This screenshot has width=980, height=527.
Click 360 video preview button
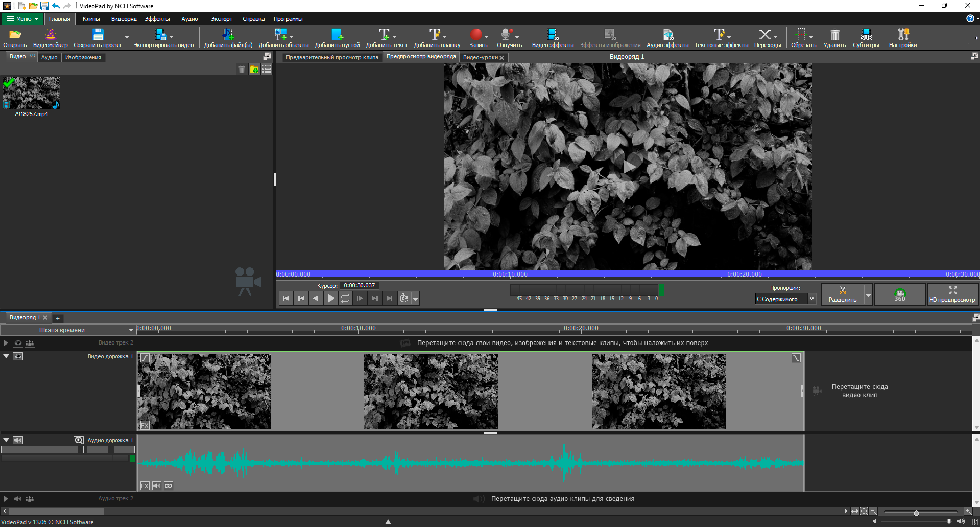tap(900, 294)
